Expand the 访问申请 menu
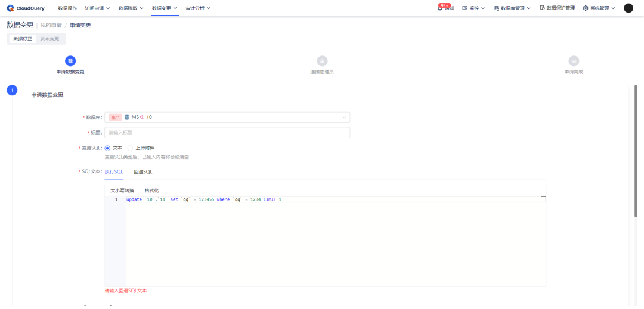644x309 pixels. [x=97, y=8]
